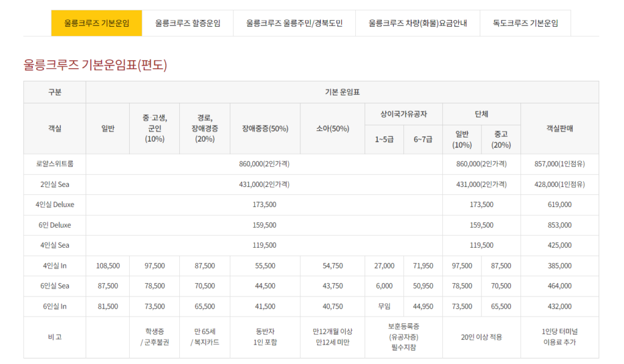624x364 pixels.
Task: Click the 장애중증(50%) header
Action: click(x=265, y=128)
